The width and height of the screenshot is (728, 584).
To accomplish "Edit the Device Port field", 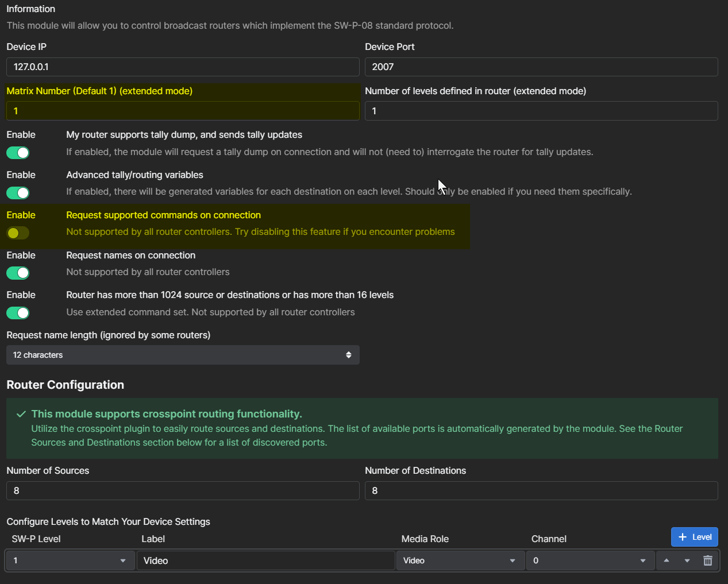I will (541, 67).
